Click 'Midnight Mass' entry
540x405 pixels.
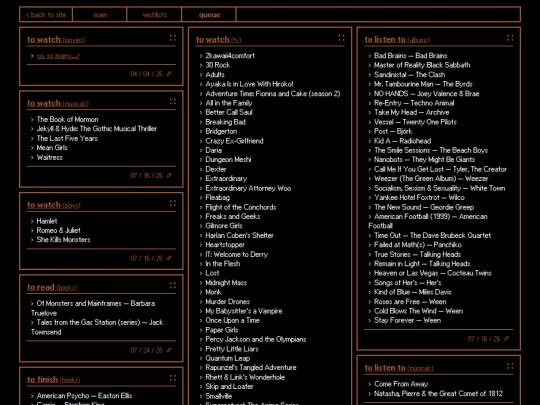coord(226,283)
